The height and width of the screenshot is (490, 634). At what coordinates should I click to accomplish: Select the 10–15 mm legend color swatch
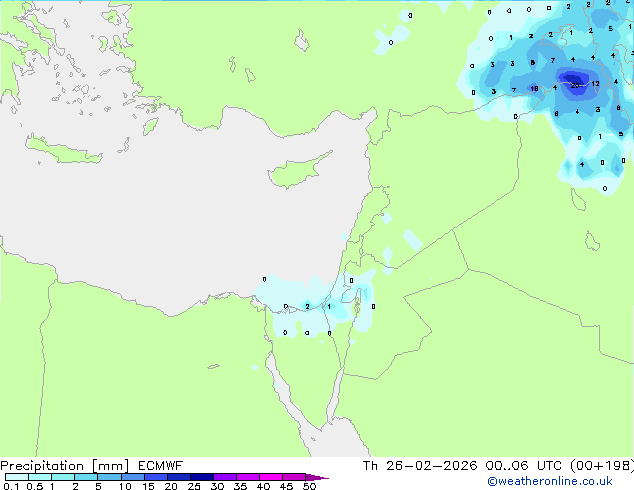tap(132, 477)
